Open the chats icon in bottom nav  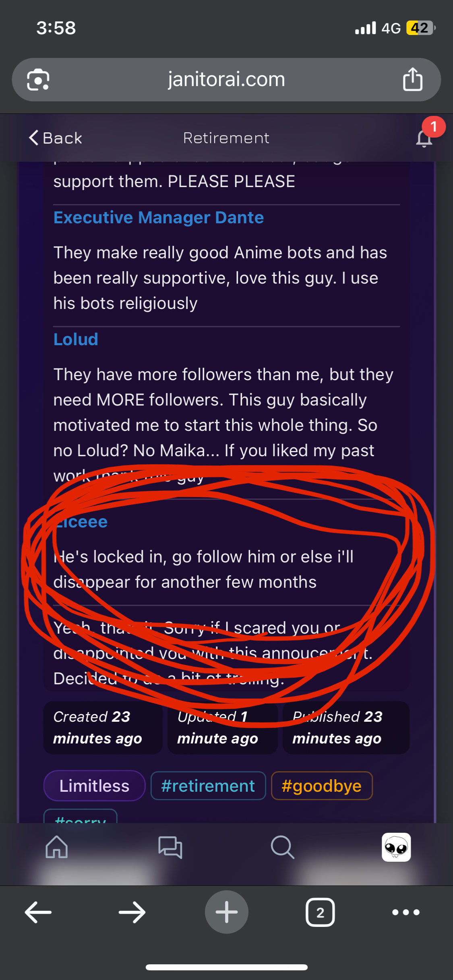tap(170, 847)
